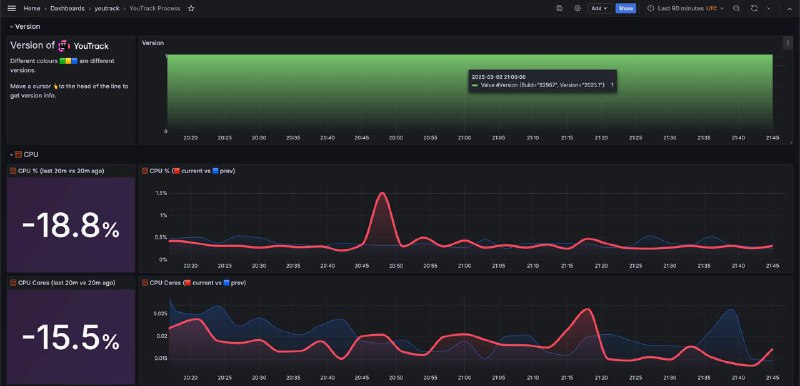Click the UTC timezone label
This screenshot has width=800, height=386.
(711, 8)
